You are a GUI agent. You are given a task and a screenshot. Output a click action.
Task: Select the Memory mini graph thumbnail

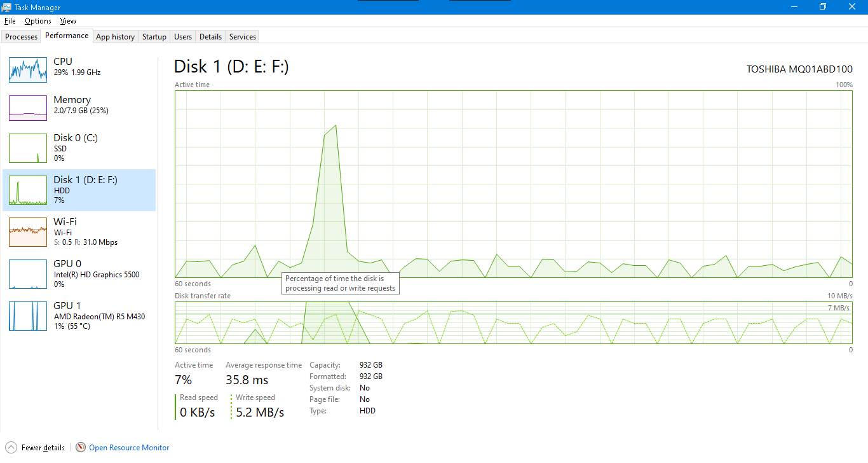tap(28, 107)
